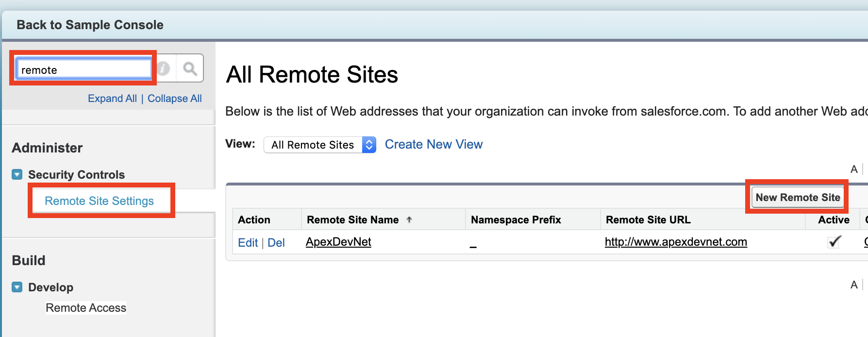Open Remote Site Settings in sidebar
868x337 pixels.
(99, 201)
